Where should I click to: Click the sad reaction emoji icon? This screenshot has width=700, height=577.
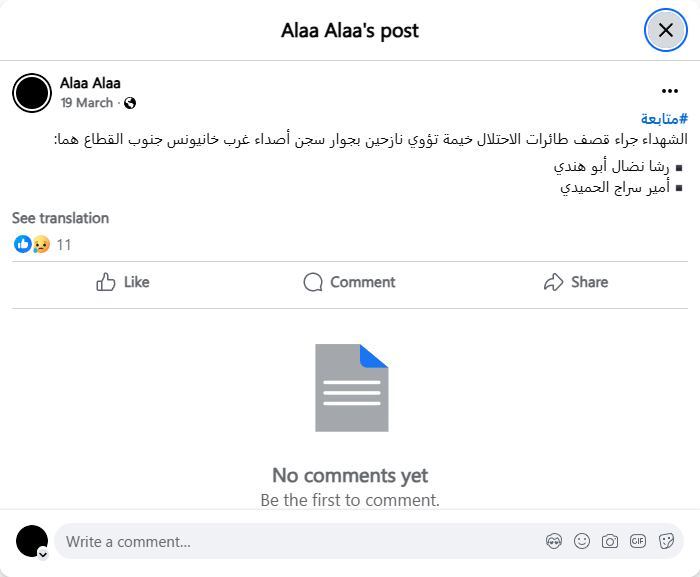(x=40, y=244)
